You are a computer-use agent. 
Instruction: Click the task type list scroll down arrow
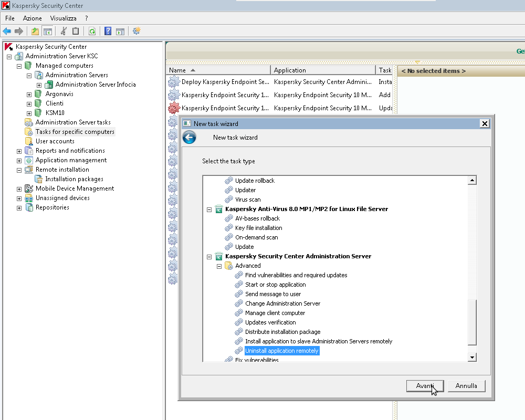[472, 358]
